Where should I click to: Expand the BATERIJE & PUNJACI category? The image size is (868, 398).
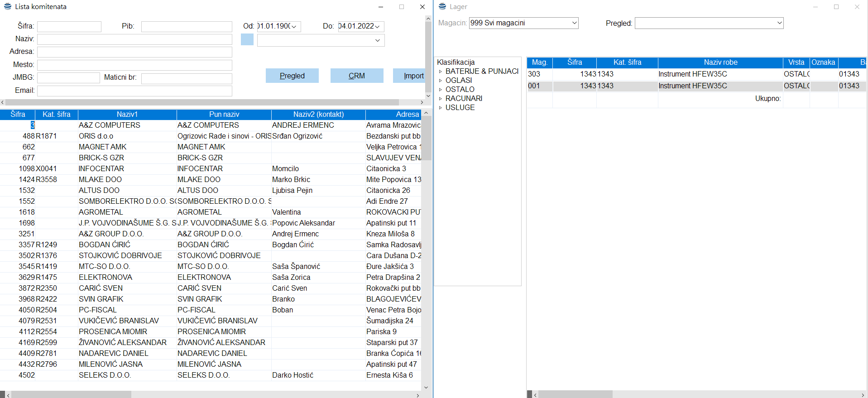440,72
